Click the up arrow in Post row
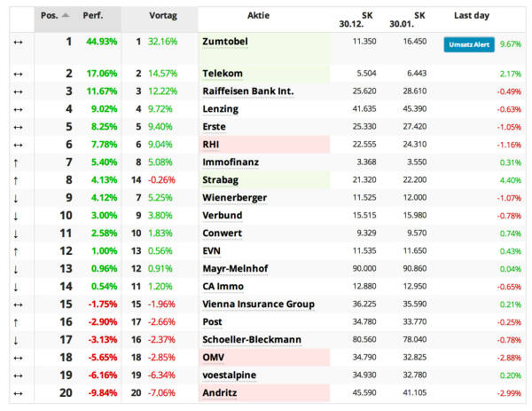 coord(17,321)
